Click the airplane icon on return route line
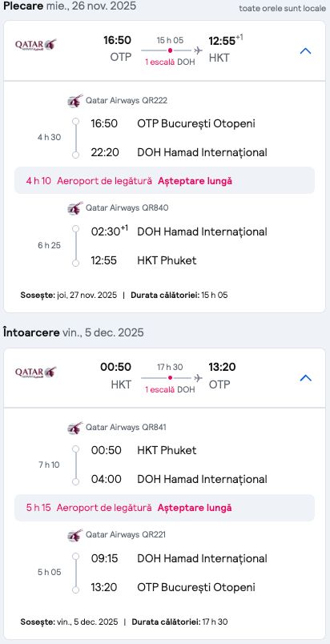 [x=199, y=378]
